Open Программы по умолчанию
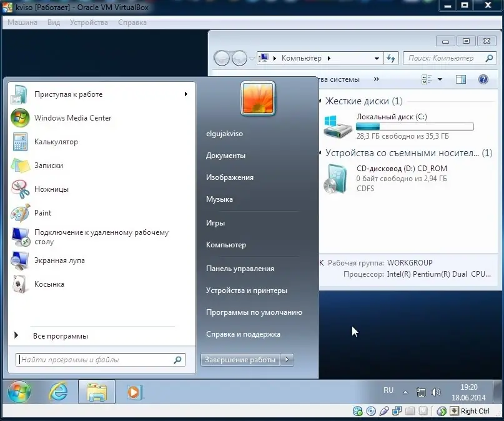This screenshot has height=421, width=504. point(254,312)
